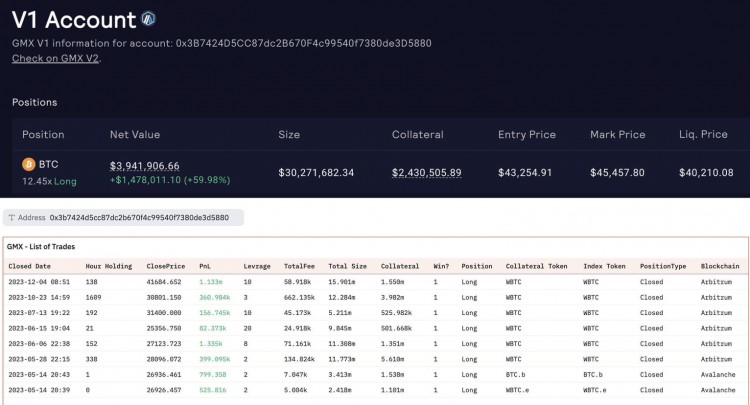Select the 2023-05-28 22:15 trade date

point(39,359)
